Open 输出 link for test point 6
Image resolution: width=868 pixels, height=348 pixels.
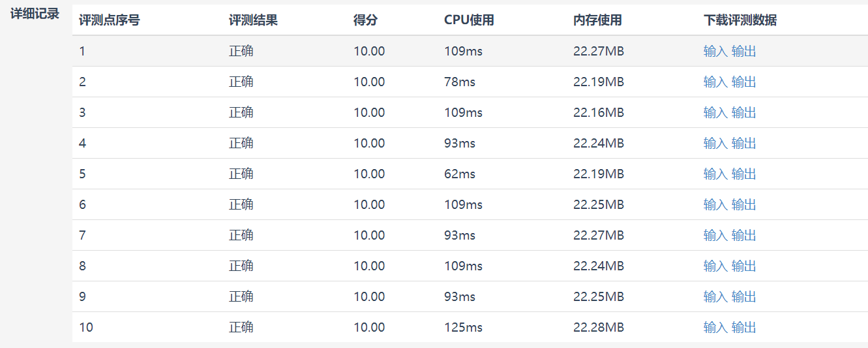[744, 204]
